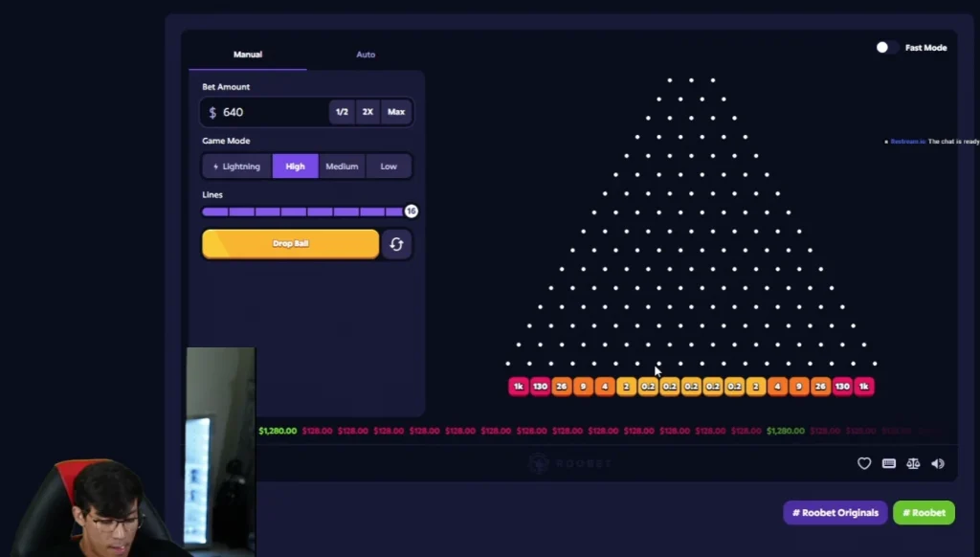Click the refresh arrows beside Drop Ball

(396, 244)
